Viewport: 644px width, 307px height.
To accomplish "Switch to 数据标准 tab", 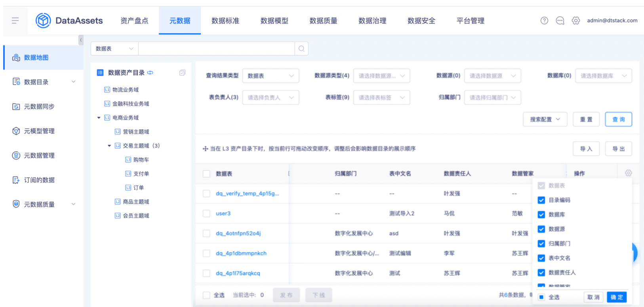I will point(225,21).
